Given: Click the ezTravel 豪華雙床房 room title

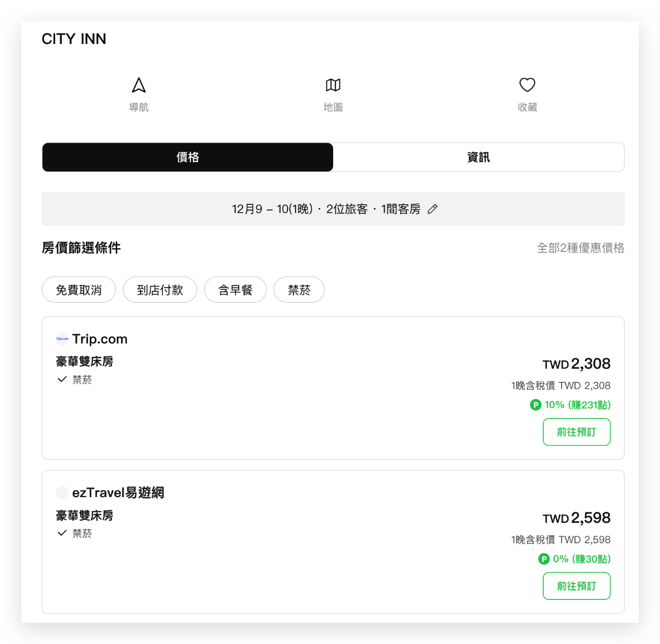Looking at the screenshot, I should 84,515.
